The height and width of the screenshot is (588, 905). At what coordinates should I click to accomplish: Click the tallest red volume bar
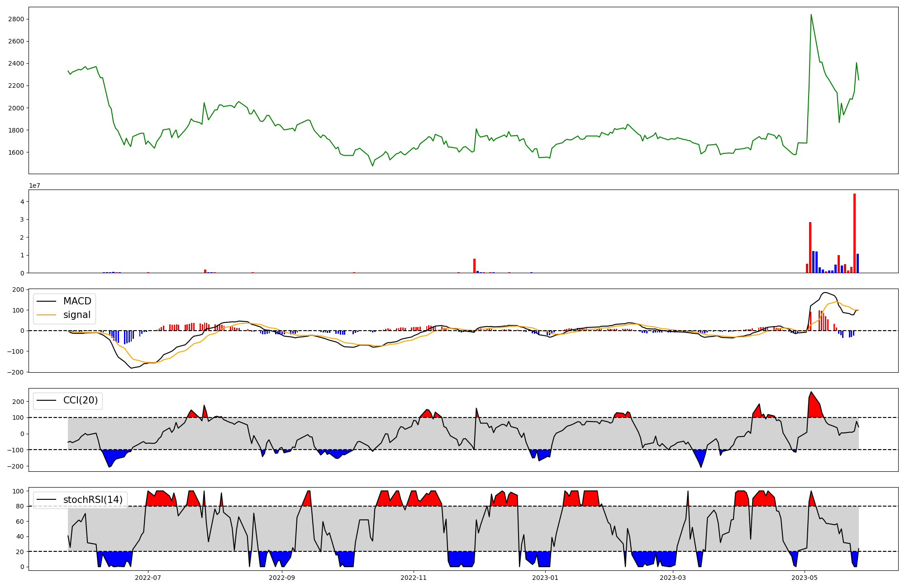coord(854,233)
